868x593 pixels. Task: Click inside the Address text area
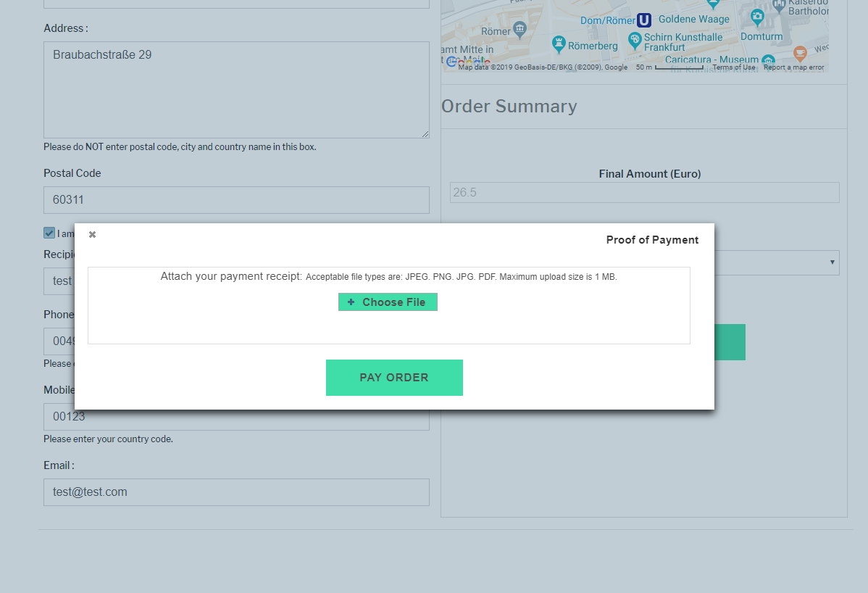(236, 90)
